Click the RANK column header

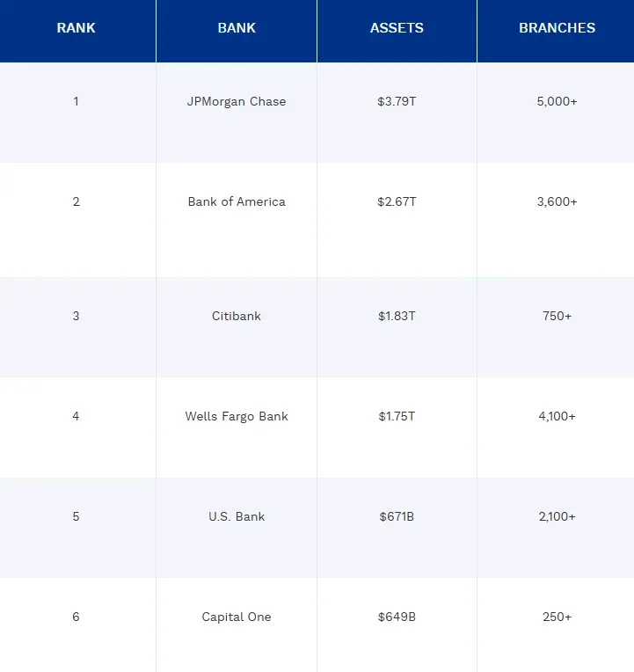point(77,28)
